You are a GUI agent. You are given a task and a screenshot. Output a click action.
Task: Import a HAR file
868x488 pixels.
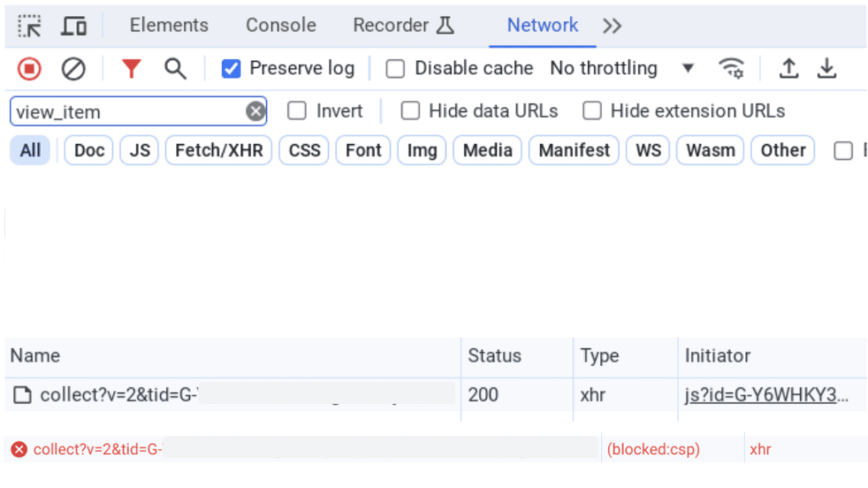click(788, 68)
